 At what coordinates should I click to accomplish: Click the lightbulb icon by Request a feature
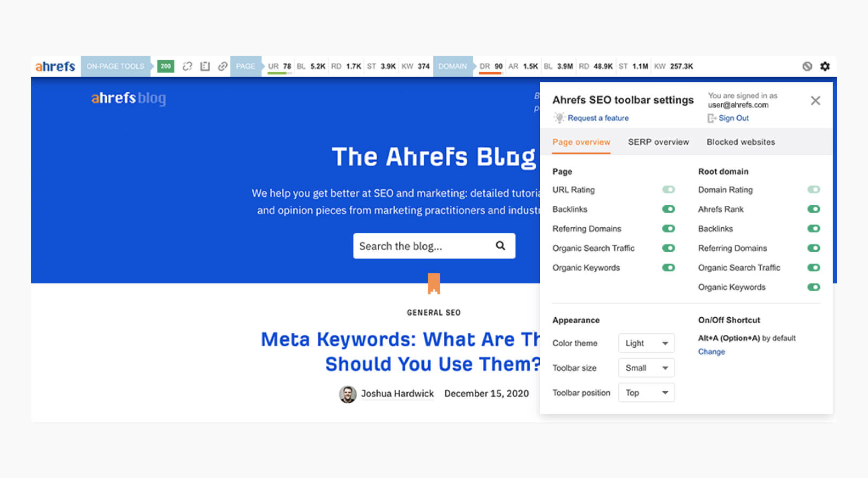pos(559,118)
